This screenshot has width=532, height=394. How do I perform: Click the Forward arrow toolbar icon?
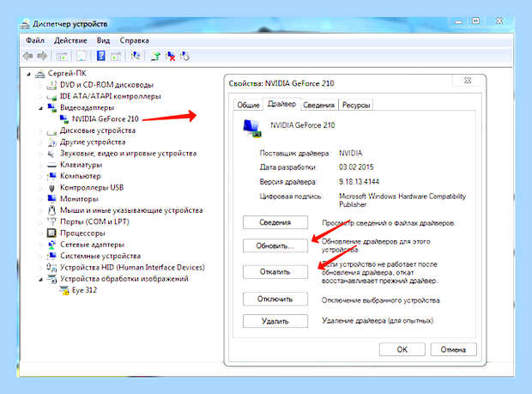pos(42,56)
